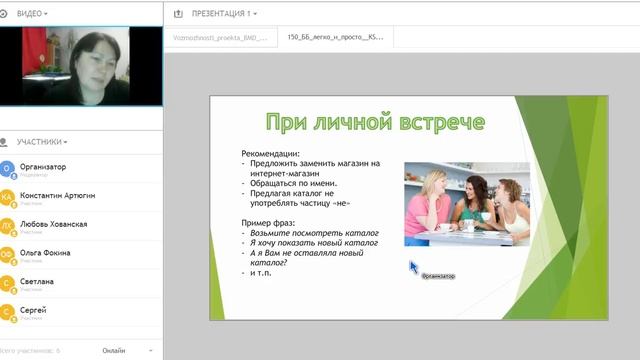
Task: Click the line Обращаться по имени
Action: 293,183
